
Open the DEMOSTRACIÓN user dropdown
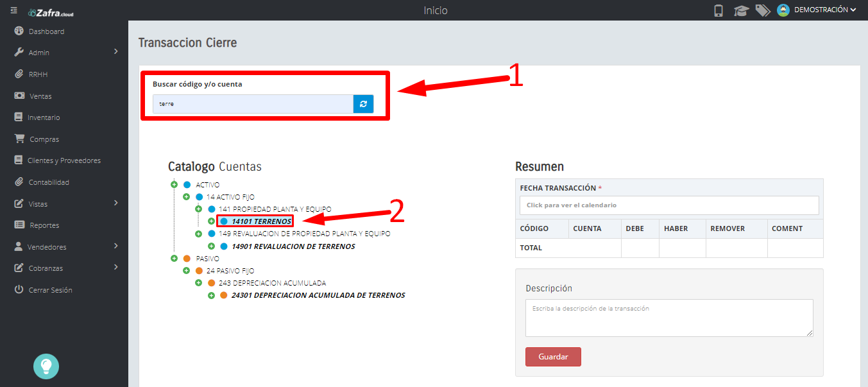(825, 10)
